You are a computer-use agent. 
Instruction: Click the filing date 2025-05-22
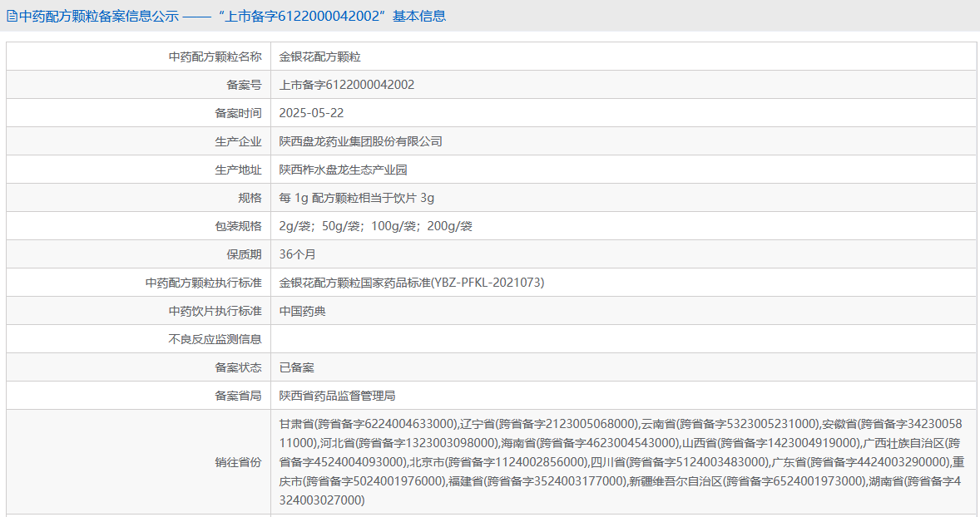(x=311, y=113)
